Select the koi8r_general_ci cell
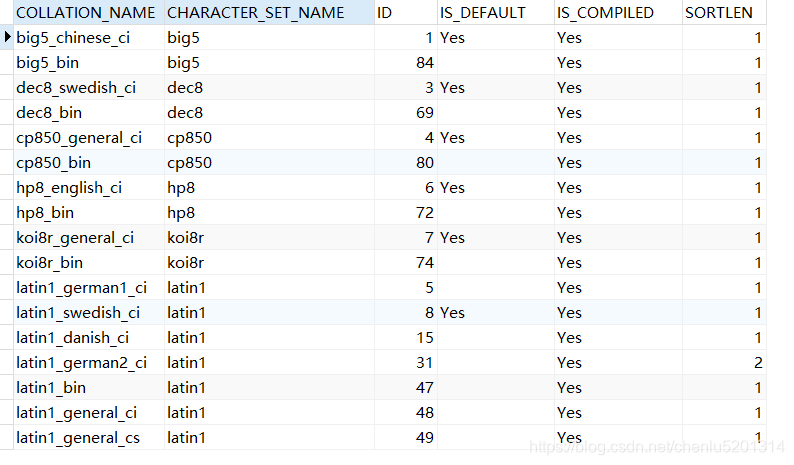This screenshot has width=794, height=465. [89, 238]
